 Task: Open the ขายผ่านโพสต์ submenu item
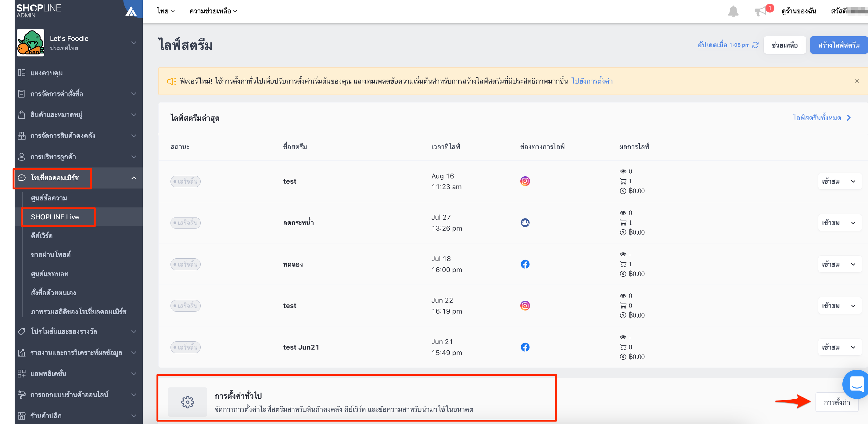[x=51, y=255]
